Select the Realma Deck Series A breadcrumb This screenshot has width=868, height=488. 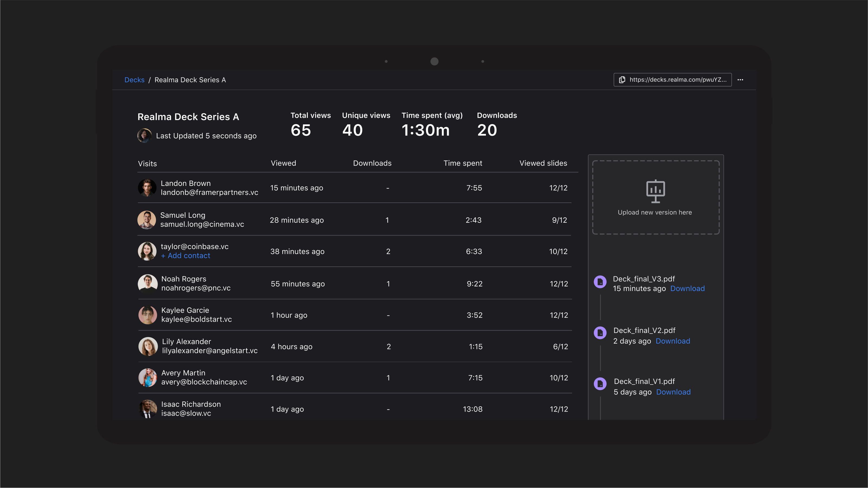[x=190, y=80]
